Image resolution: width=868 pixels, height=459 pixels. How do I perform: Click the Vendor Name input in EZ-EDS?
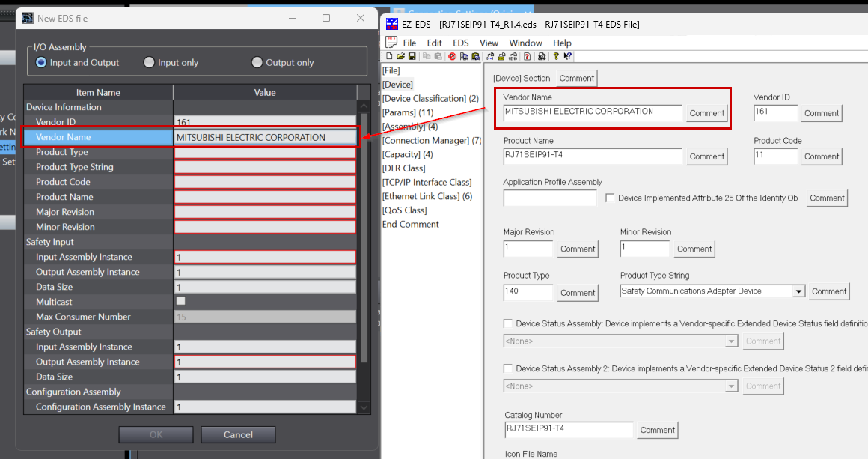pos(593,112)
